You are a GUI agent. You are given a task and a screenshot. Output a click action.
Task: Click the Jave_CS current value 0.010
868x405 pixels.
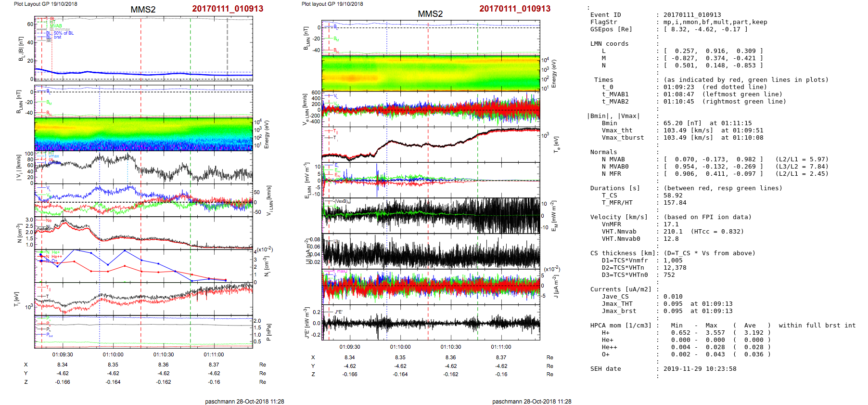[673, 297]
